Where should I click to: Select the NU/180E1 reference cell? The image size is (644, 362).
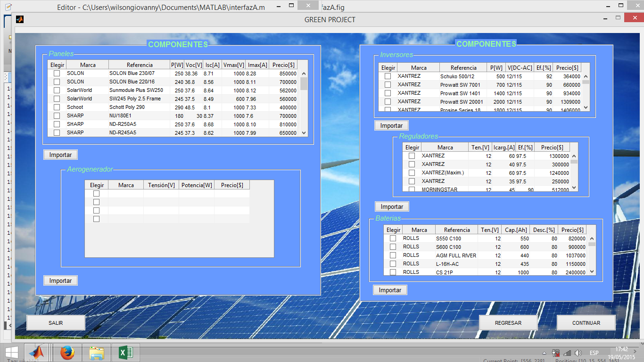tap(139, 116)
